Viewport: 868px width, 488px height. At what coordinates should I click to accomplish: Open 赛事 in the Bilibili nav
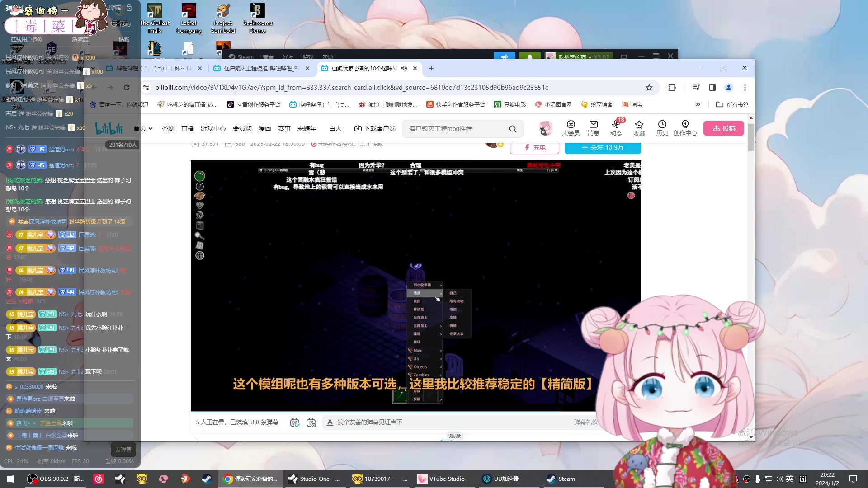(x=284, y=128)
